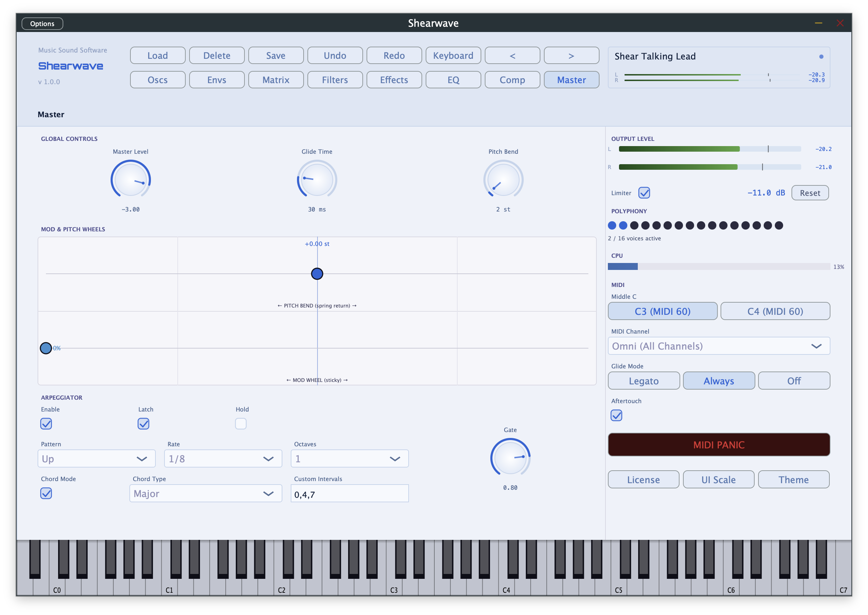Select C3 (MIDI 60) as Middle C
Viewport: 868px width, 615px height.
[662, 311]
